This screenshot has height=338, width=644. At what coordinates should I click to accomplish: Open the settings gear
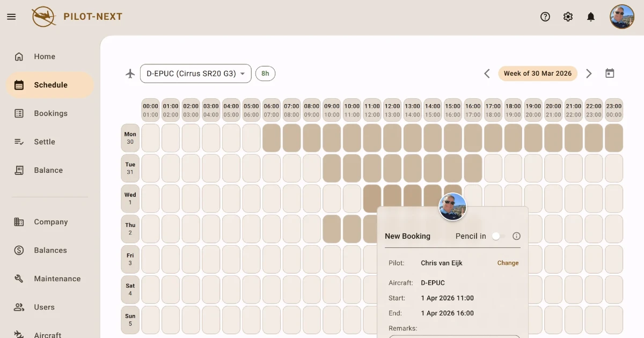568,17
